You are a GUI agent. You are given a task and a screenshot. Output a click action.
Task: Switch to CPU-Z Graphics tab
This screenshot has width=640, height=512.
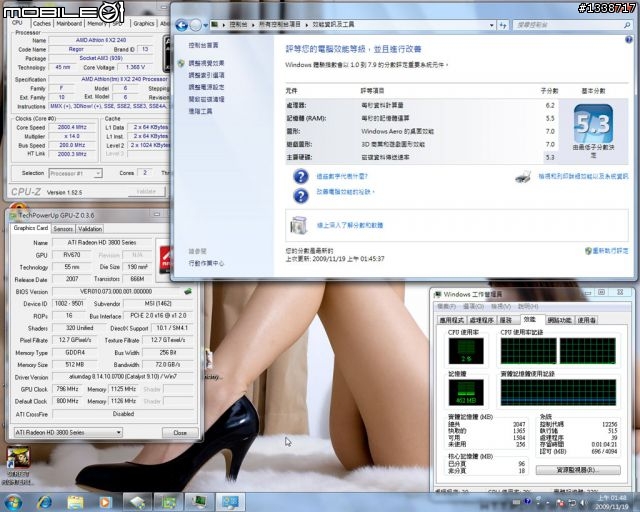click(x=144, y=24)
